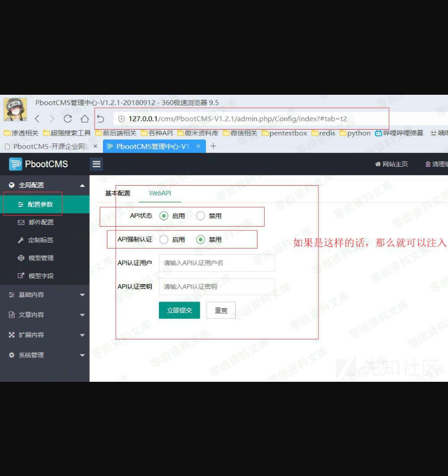This screenshot has width=448, height=476.
Task: Open the python bookmarks folder
Action: 355,133
